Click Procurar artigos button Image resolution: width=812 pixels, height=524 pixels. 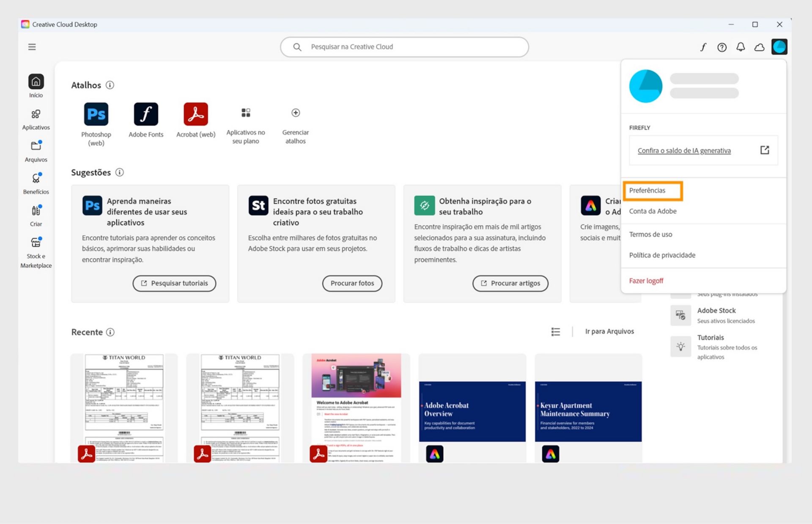tap(510, 283)
